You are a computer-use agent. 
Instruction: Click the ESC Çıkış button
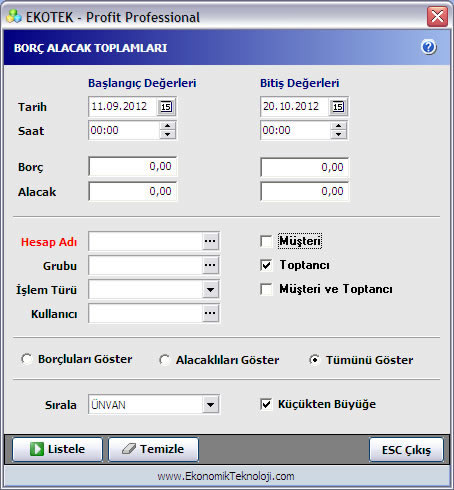click(x=406, y=450)
